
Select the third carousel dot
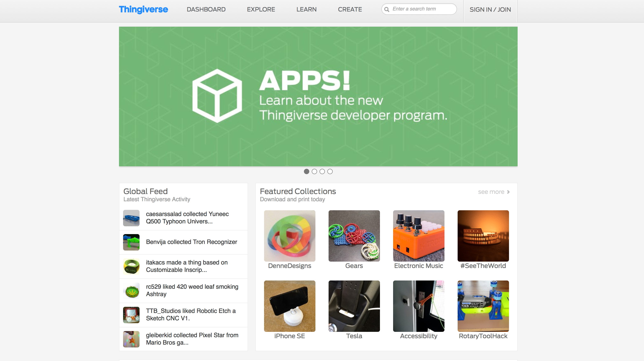[x=322, y=171]
